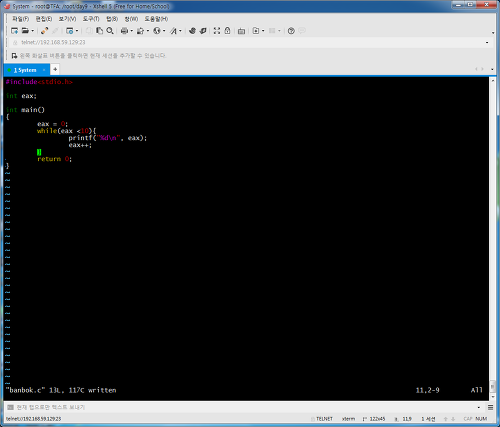Click the status bar down arrow icon
Image resolution: width=500 pixels, height=427 pixels.
coord(453,419)
